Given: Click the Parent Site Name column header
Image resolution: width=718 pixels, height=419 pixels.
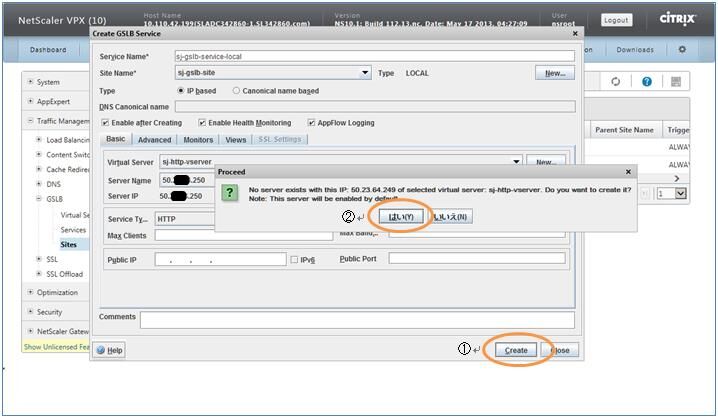Looking at the screenshot, I should pos(624,130).
